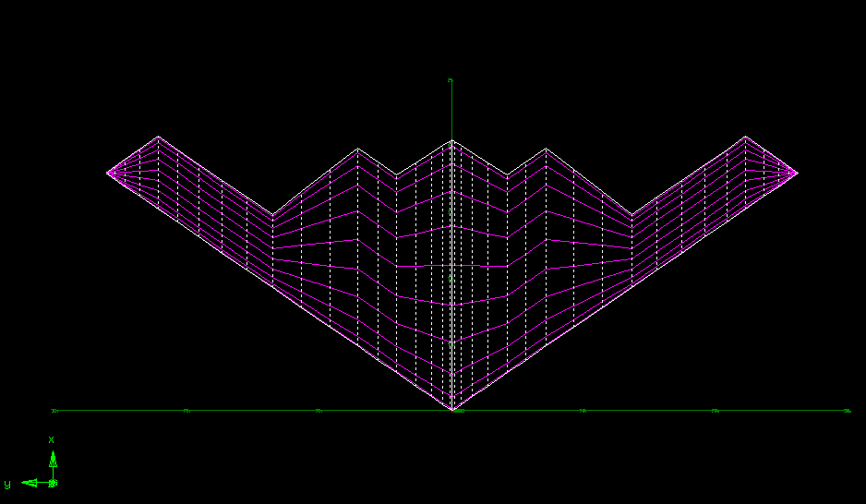Click the left end of the horizontal green axis
The height and width of the screenshot is (504, 866).
point(54,411)
